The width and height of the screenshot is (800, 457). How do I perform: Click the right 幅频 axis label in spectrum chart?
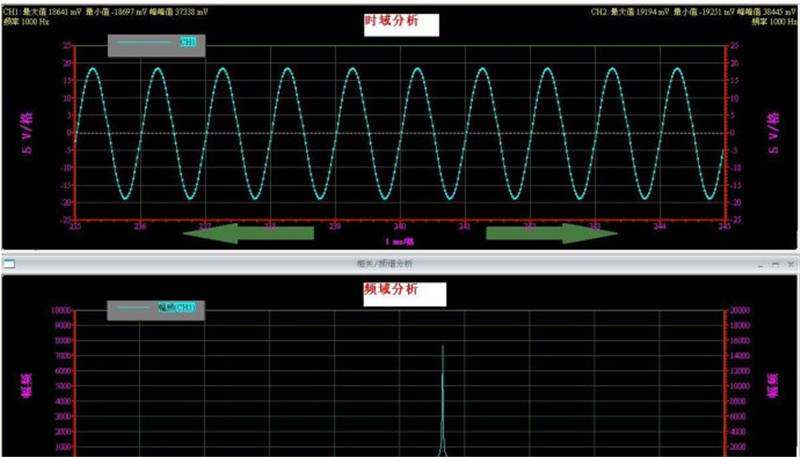[772, 385]
